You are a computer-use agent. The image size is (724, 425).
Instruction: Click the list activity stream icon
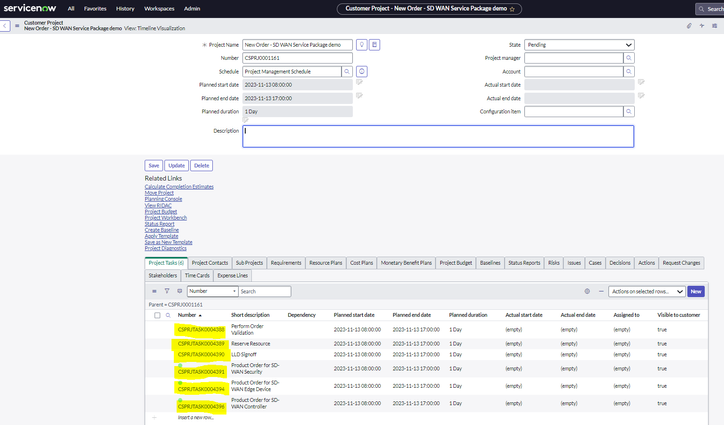point(180,291)
